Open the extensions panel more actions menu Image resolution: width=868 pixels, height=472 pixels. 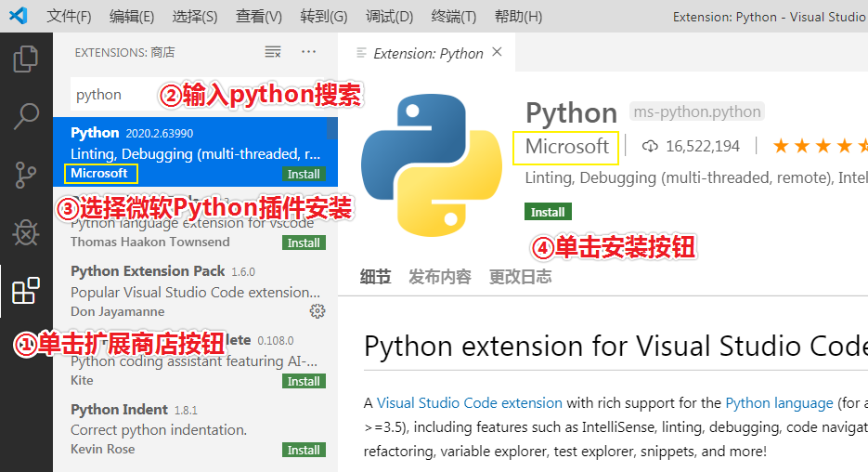tap(308, 52)
